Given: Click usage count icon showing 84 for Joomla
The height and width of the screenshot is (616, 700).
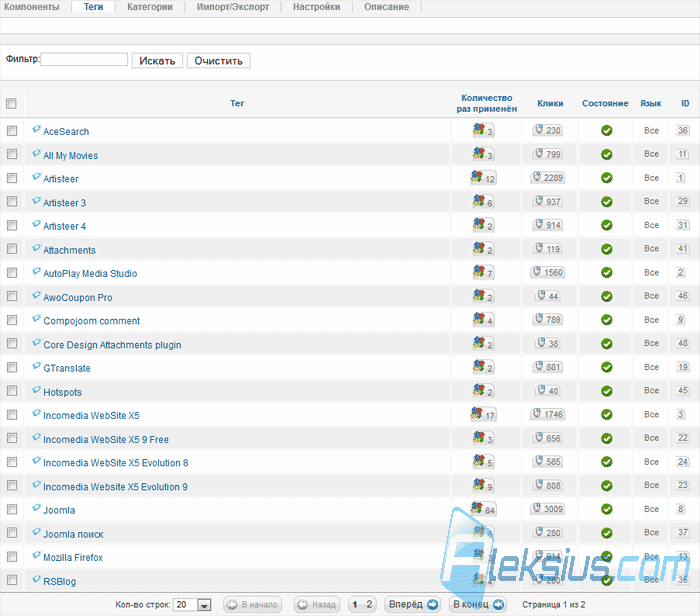Looking at the screenshot, I should point(483,509).
